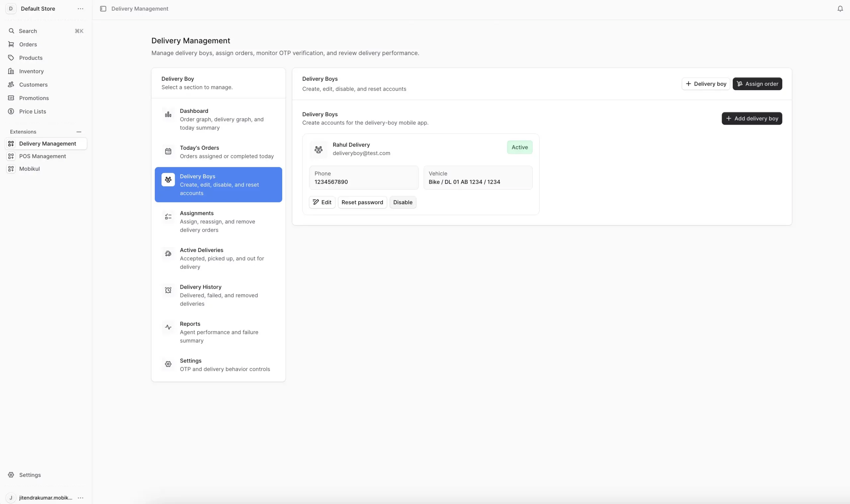Screen dimensions: 850x504
Task: Click the Customers people icon
Action: (11, 85)
